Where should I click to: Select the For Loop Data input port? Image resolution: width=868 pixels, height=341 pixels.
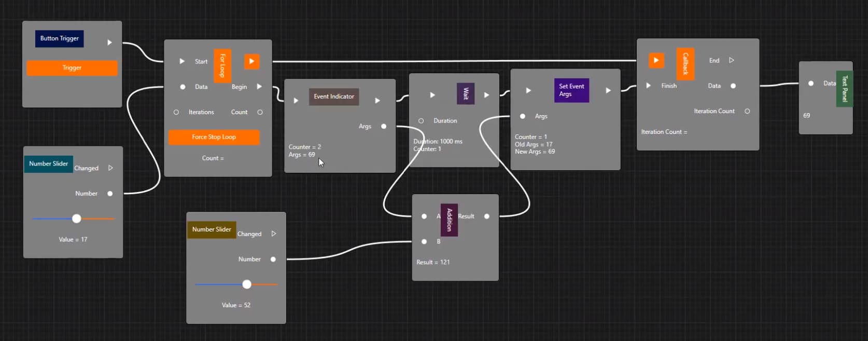point(183,87)
